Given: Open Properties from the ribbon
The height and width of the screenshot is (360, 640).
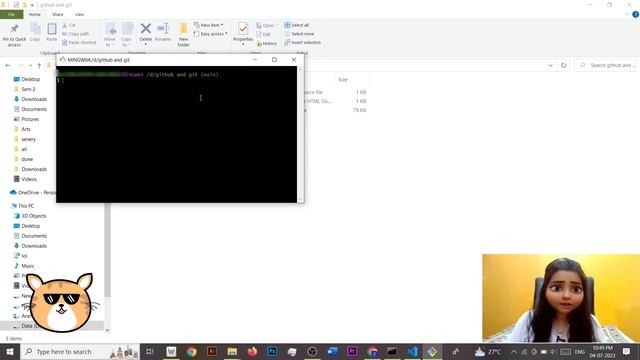Looking at the screenshot, I should 243,33.
